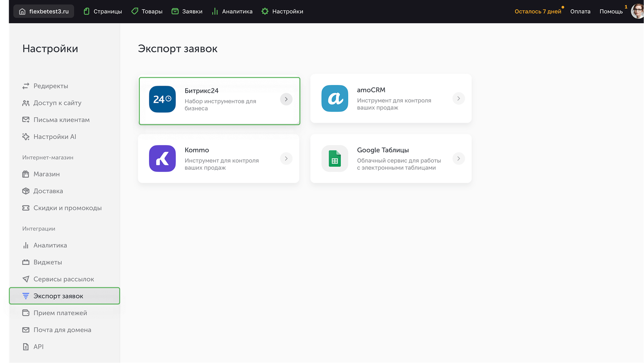Expand the Kommo card chevron arrow

click(x=286, y=159)
